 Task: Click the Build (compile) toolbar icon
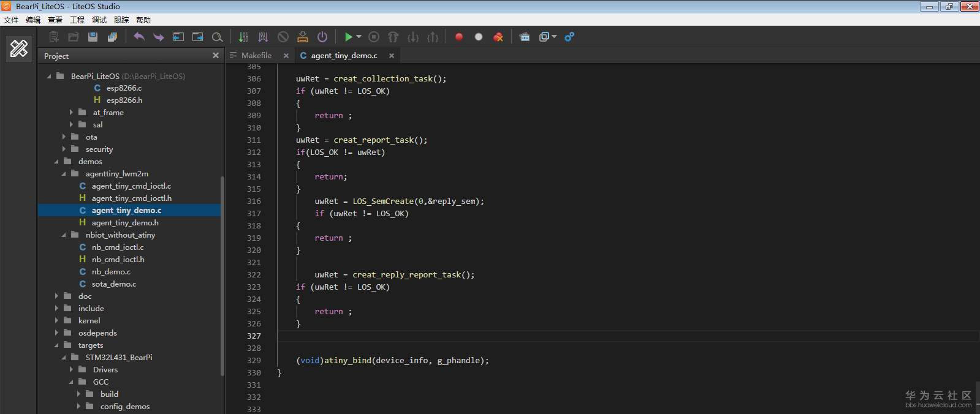(244, 37)
